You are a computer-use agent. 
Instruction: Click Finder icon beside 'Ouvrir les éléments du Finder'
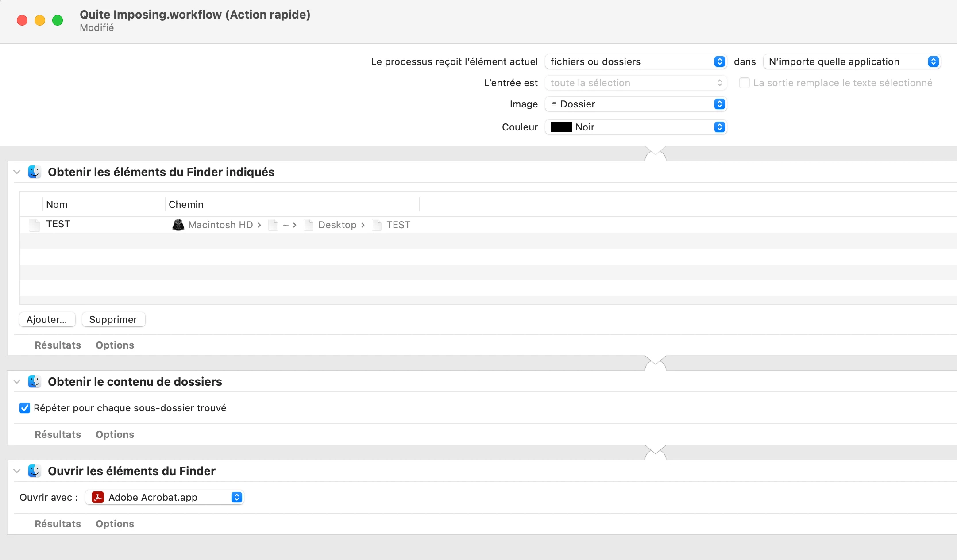[35, 471]
